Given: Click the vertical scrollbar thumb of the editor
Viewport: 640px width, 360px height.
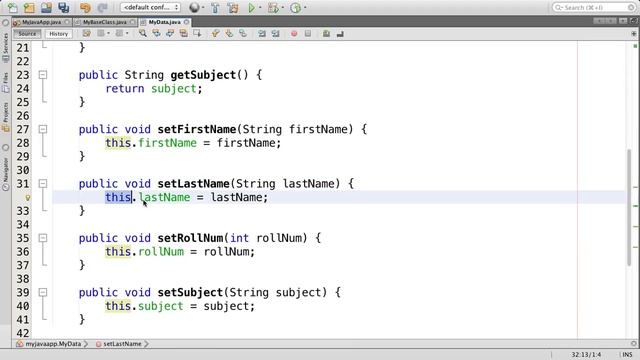Looking at the screenshot, I should coord(629,208).
